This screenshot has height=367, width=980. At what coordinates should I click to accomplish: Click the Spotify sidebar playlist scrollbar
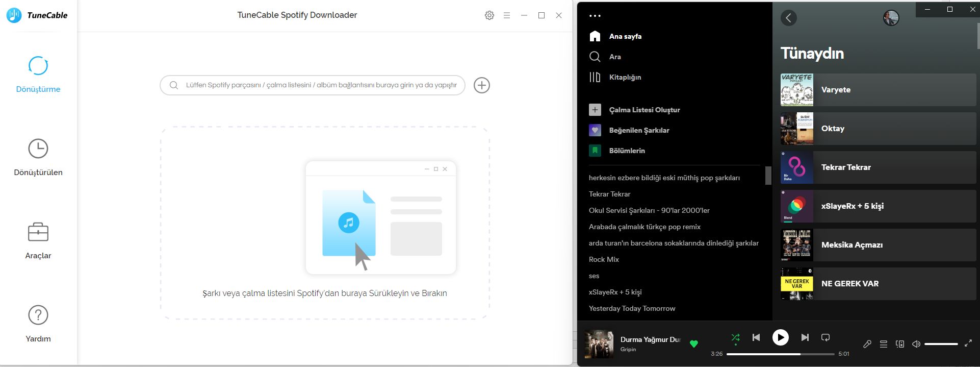tap(768, 176)
